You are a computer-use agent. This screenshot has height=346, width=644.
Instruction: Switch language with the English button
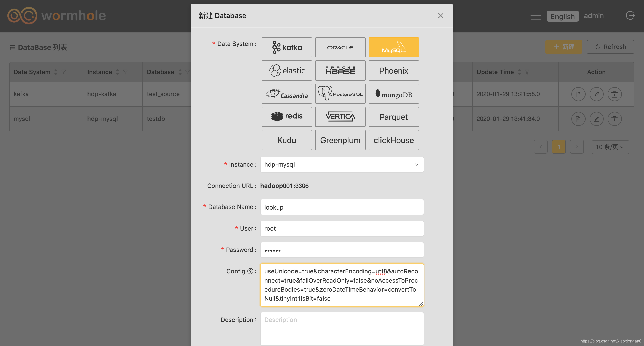click(x=562, y=16)
